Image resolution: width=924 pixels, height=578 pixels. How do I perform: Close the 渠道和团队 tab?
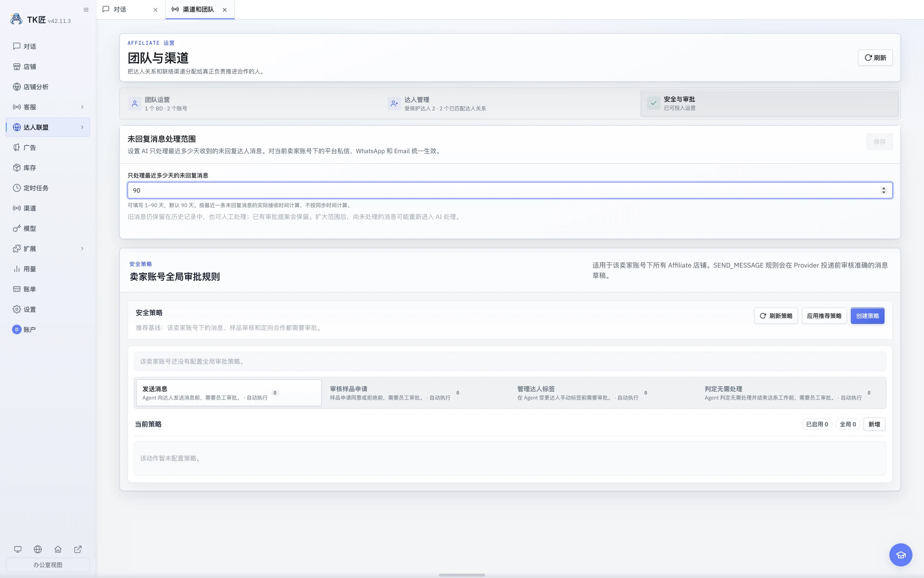pyautogui.click(x=225, y=10)
